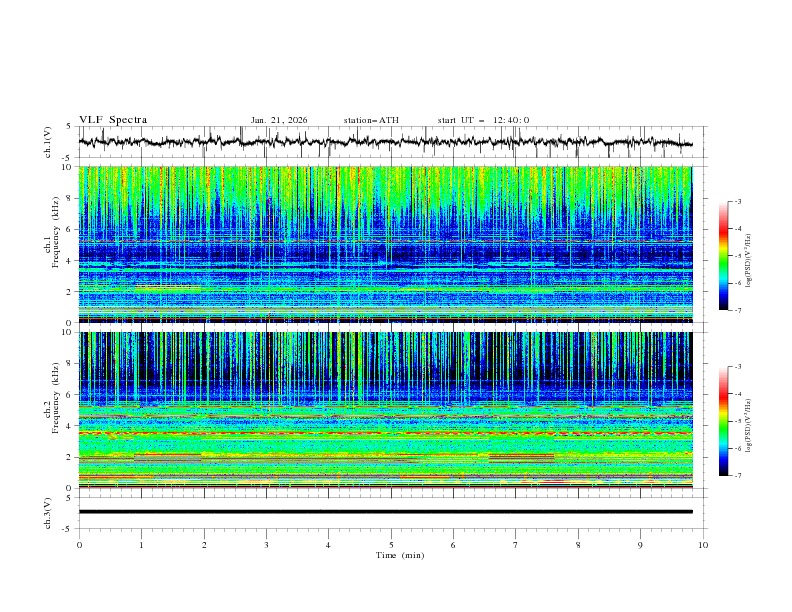792x612 pixels.
Task: Click the "-5" tick on ch.2 colorbar
Action: pos(737,421)
